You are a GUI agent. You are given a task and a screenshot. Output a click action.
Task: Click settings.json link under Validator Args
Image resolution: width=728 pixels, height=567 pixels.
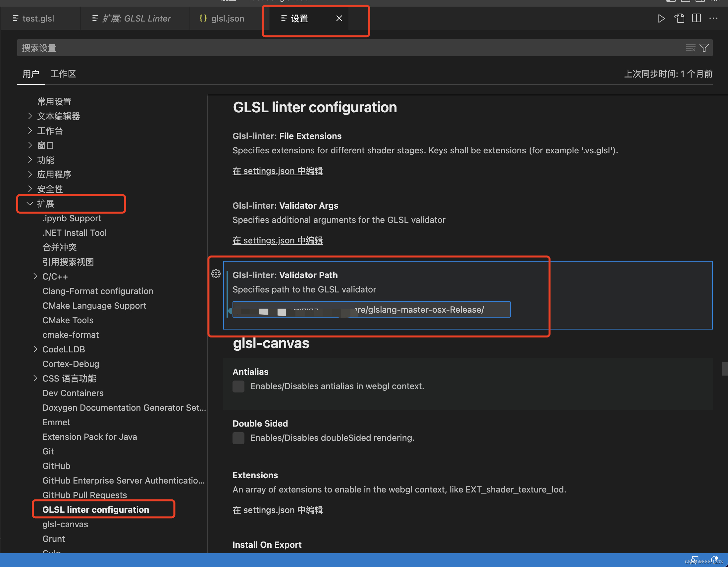coord(277,240)
